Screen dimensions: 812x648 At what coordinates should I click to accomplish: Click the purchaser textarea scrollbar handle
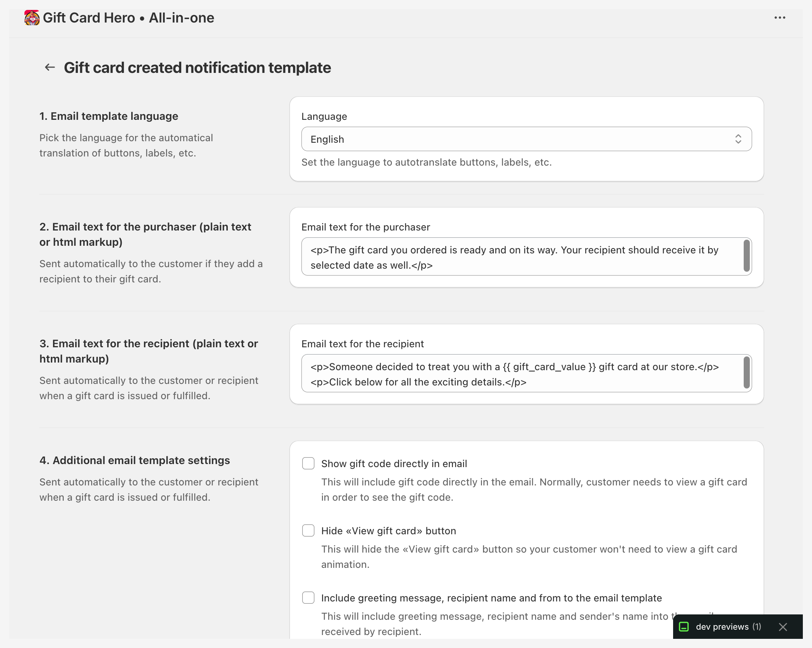tap(747, 256)
